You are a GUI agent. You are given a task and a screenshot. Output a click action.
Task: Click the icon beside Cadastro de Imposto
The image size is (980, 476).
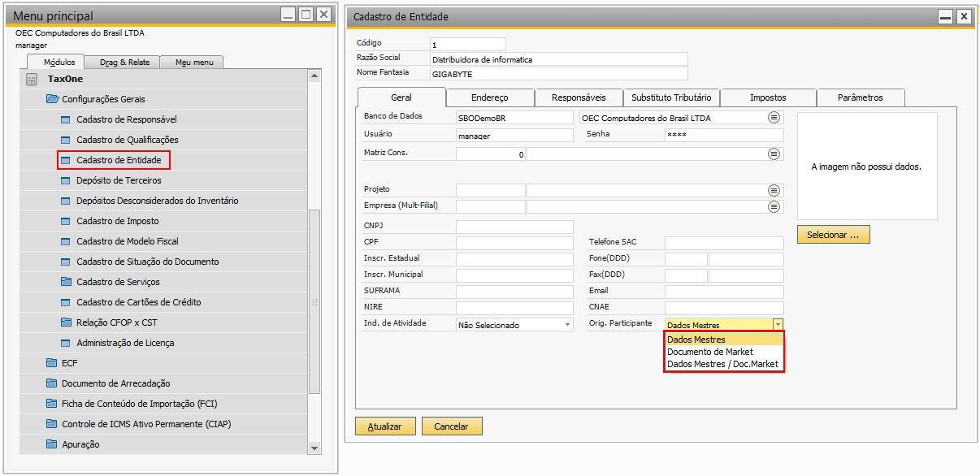tap(67, 221)
